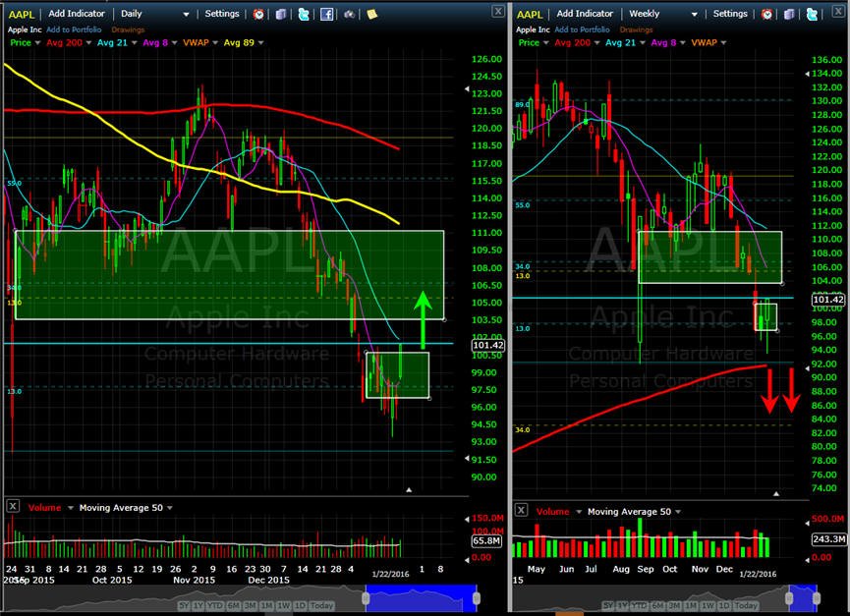Click the Twitter bird icon on daily chart

point(304,14)
